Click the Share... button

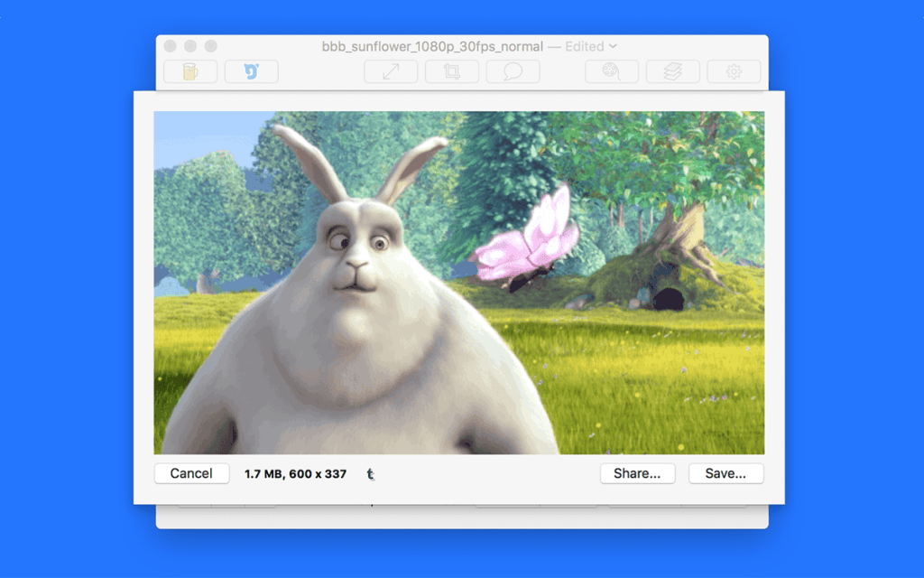click(638, 473)
